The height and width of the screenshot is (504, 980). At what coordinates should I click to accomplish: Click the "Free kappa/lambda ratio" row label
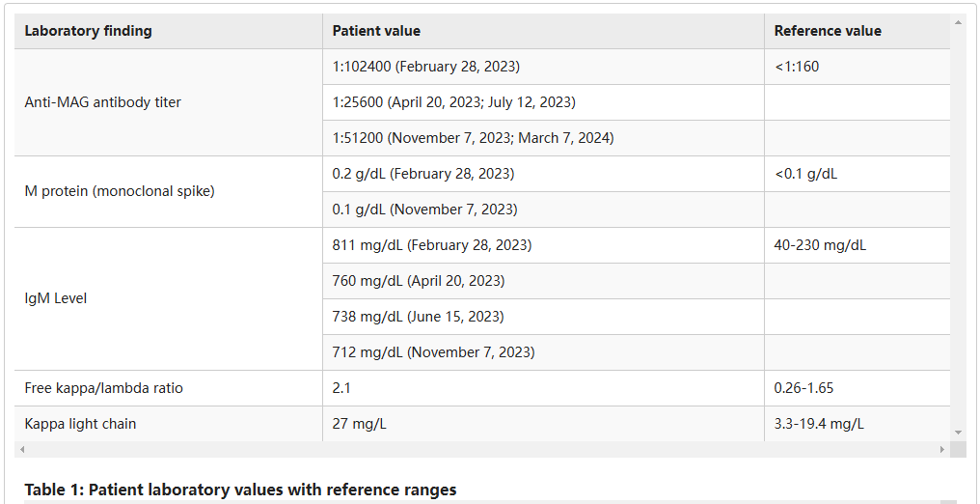coord(103,388)
